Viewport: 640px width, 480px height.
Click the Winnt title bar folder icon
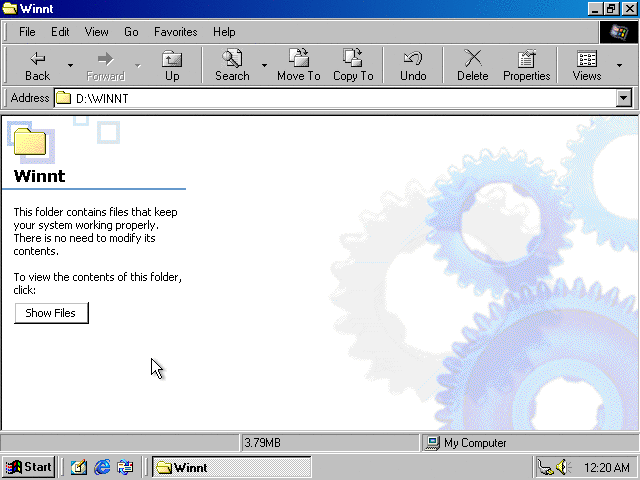(x=9, y=8)
